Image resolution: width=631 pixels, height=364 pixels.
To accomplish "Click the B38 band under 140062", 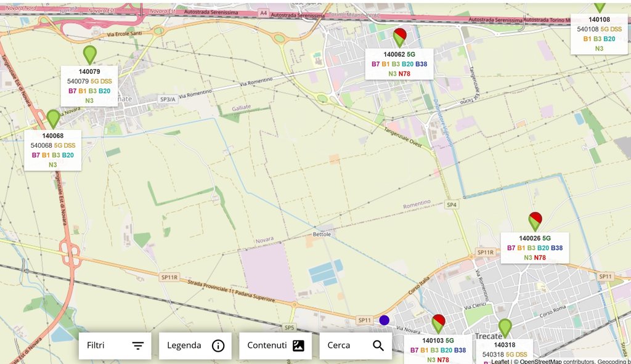I will pos(421,64).
